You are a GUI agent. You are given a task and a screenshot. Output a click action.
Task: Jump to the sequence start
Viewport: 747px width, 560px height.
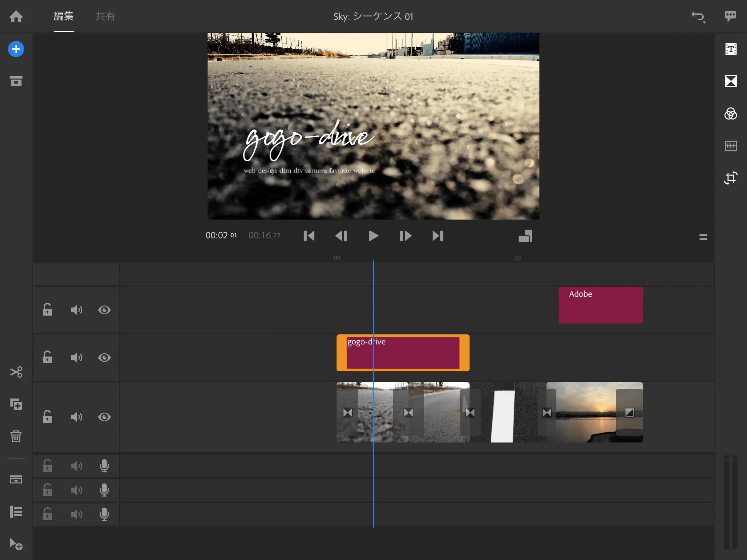click(x=309, y=236)
